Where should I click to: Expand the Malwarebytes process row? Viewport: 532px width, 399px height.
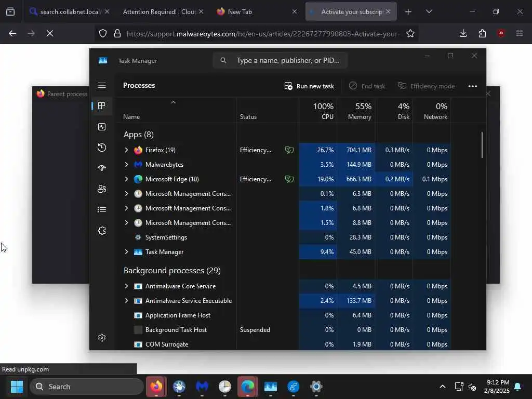click(x=126, y=165)
